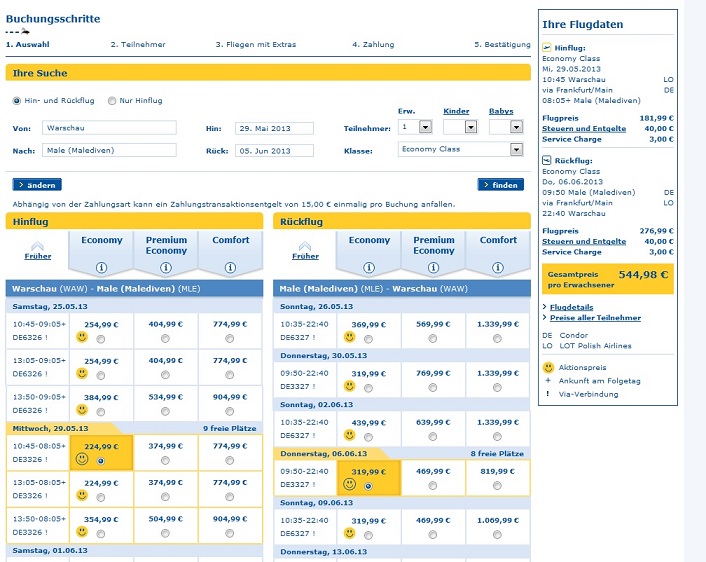Select 774,99 € Comfort 10:45-09:05 outbound
Image resolution: width=706 pixels, height=562 pixels.
(230, 338)
